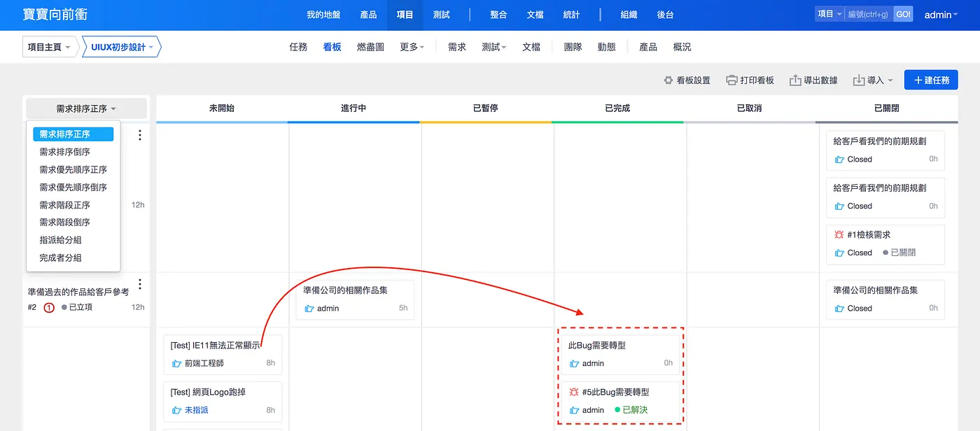This screenshot has width=980, height=431.
Task: Click the 導出數據 export icon
Action: tap(795, 80)
